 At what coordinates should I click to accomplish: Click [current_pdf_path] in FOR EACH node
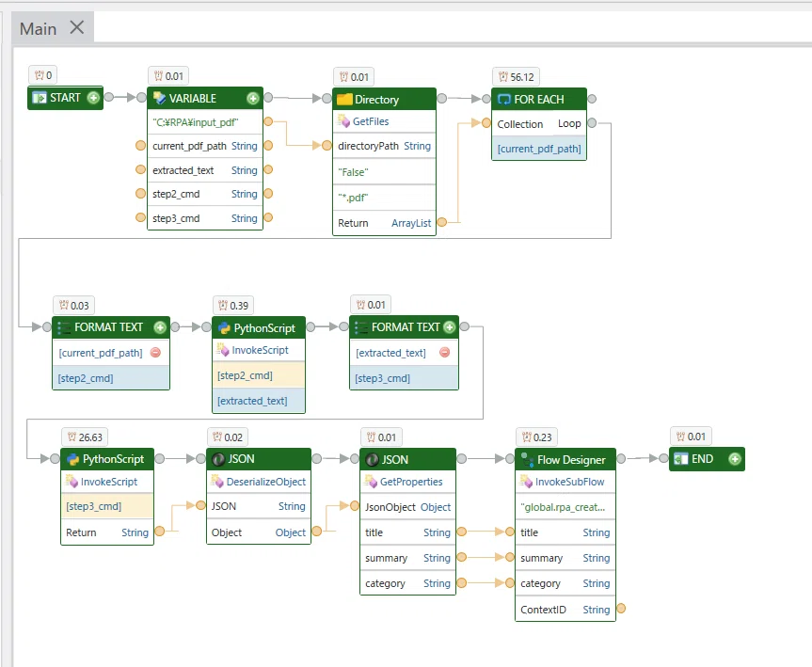(539, 149)
